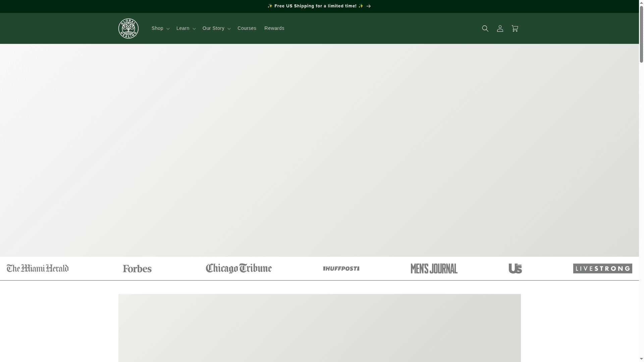Click the account login icon

point(500,28)
